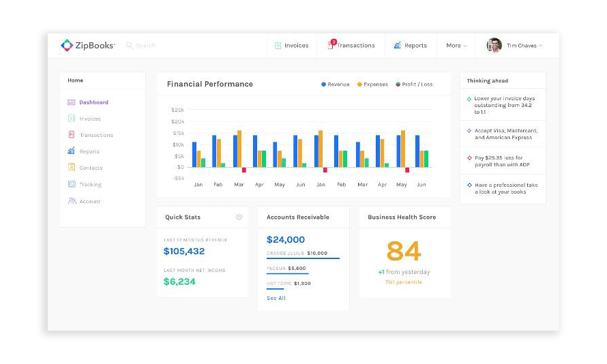
Task: Click the Reports chart icon in top bar
Action: 398,46
